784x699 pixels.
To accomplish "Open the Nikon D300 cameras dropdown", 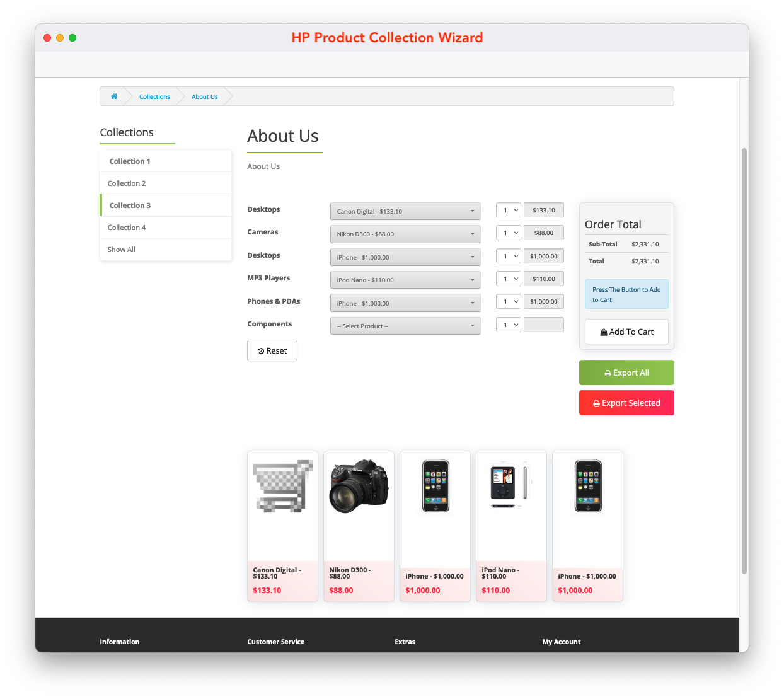I will [405, 234].
